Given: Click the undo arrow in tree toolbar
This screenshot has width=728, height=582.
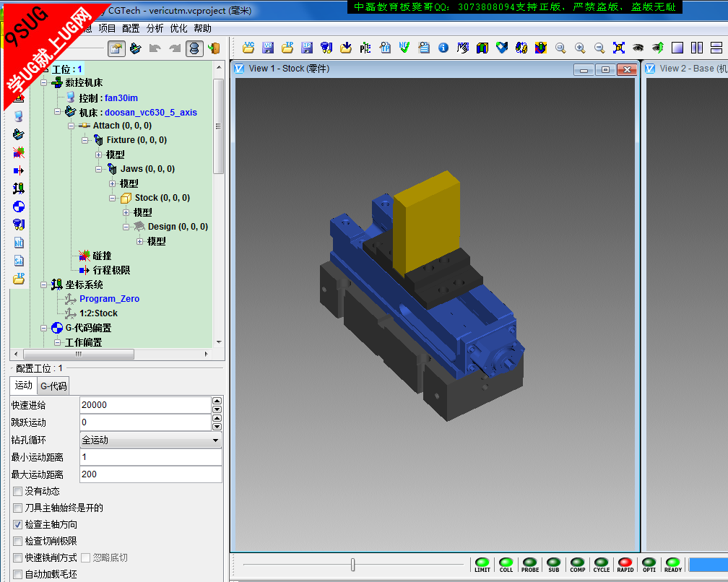Looking at the screenshot, I should [155, 48].
